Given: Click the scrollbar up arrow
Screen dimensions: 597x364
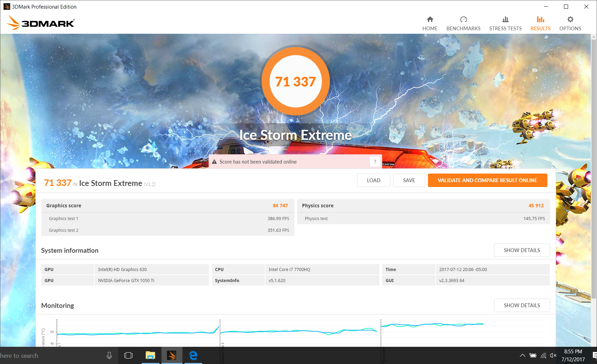Looking at the screenshot, I should (x=594, y=36).
